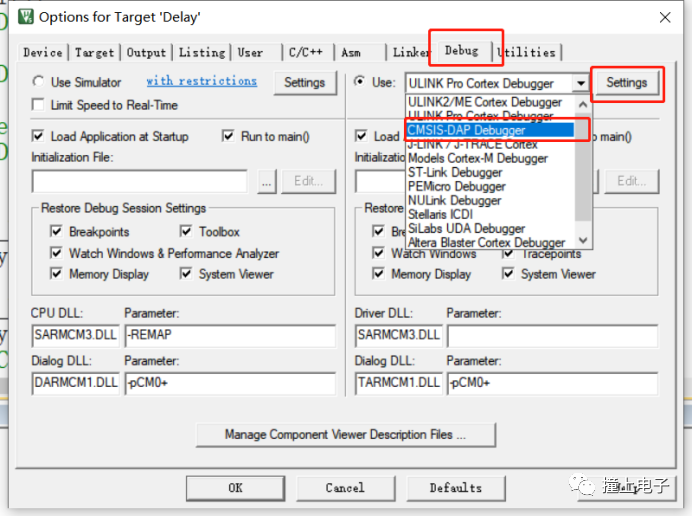Browse for simulator initialization file (...)
The height and width of the screenshot is (516, 692).
(267, 181)
